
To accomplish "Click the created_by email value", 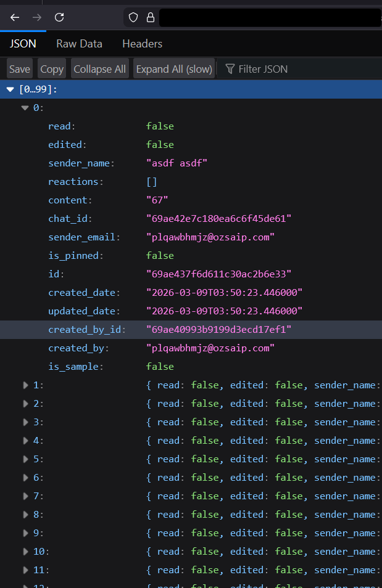I will (210, 348).
